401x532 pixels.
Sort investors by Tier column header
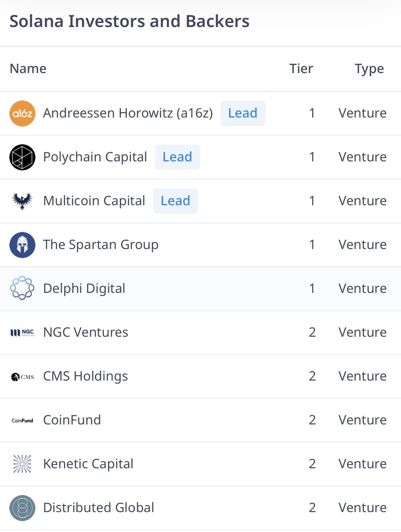[x=301, y=69]
